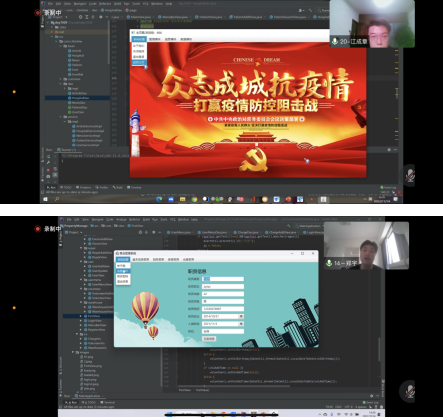The width and height of the screenshot is (444, 417).
Task: Expand the LoginView node in the lower tree
Action: pyautogui.click(x=81, y=321)
